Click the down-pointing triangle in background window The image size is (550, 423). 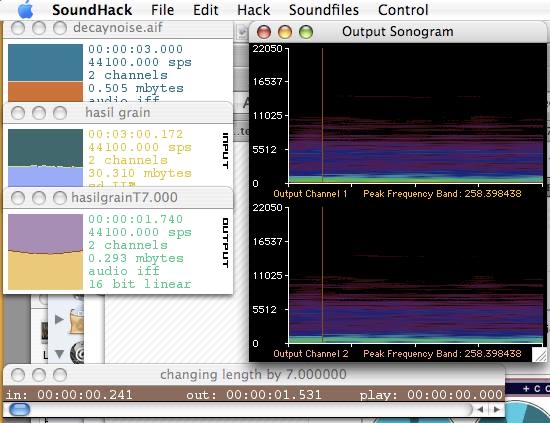pyautogui.click(x=59, y=354)
